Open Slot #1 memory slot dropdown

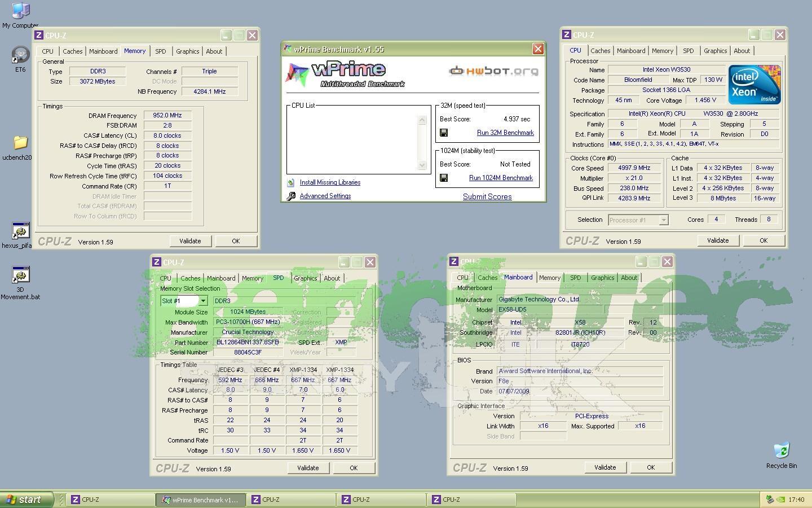tap(203, 301)
